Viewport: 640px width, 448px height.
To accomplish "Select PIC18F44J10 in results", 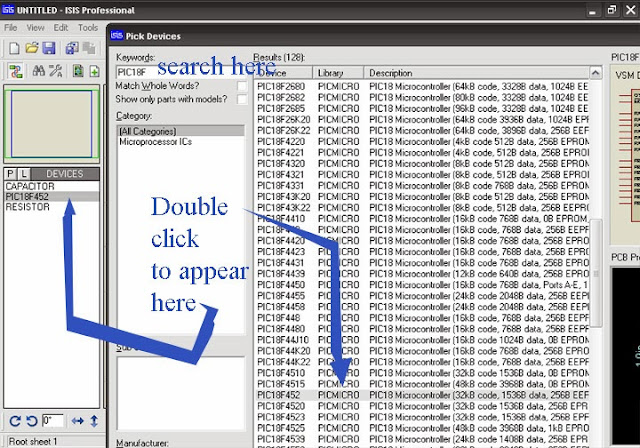I will [x=422, y=340].
